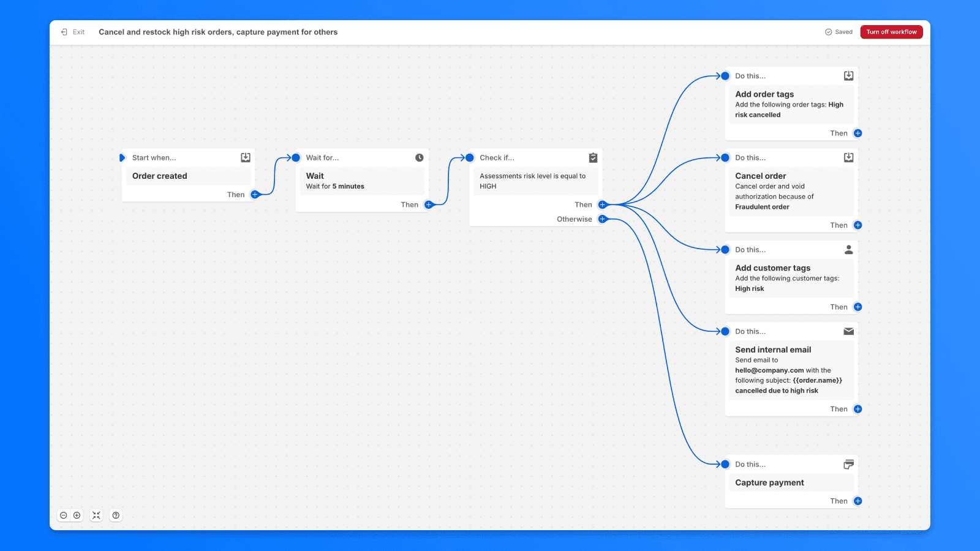Click the payment icon on Capture payment card
Viewport: 980px width, 551px height.
(849, 464)
